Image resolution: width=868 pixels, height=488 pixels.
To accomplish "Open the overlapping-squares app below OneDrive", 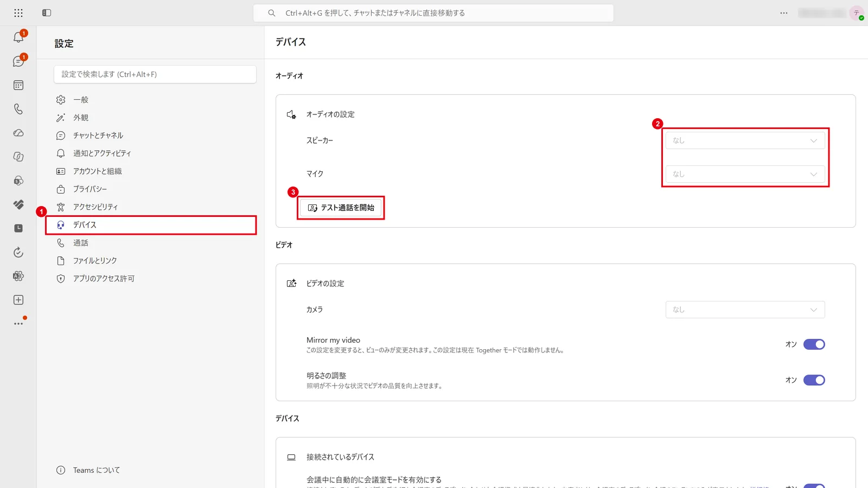I will pos(18,157).
